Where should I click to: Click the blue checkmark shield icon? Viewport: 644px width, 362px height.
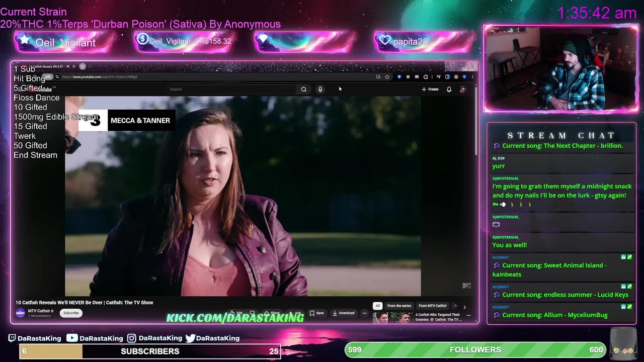pos(464,77)
